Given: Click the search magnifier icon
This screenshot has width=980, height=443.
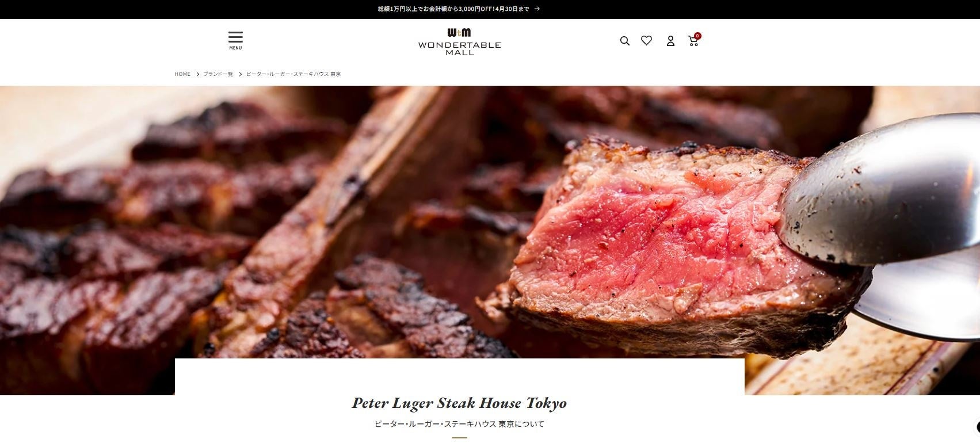Looking at the screenshot, I should (624, 41).
